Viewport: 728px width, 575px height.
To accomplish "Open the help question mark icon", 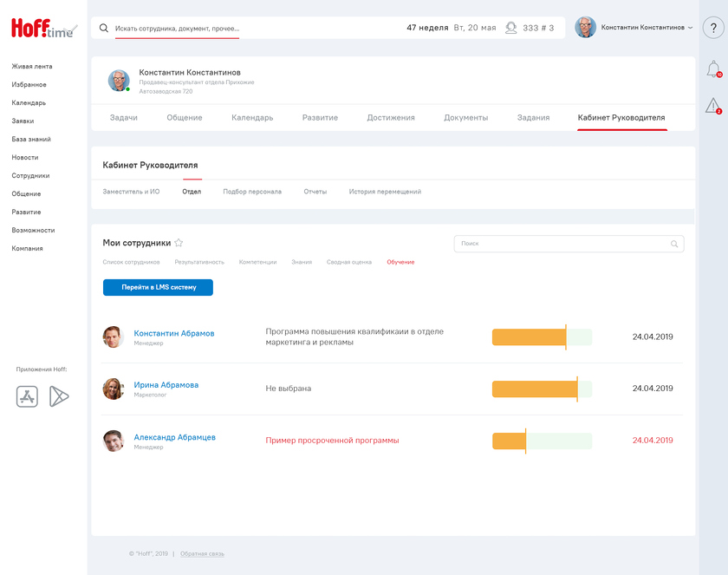I will click(x=712, y=28).
